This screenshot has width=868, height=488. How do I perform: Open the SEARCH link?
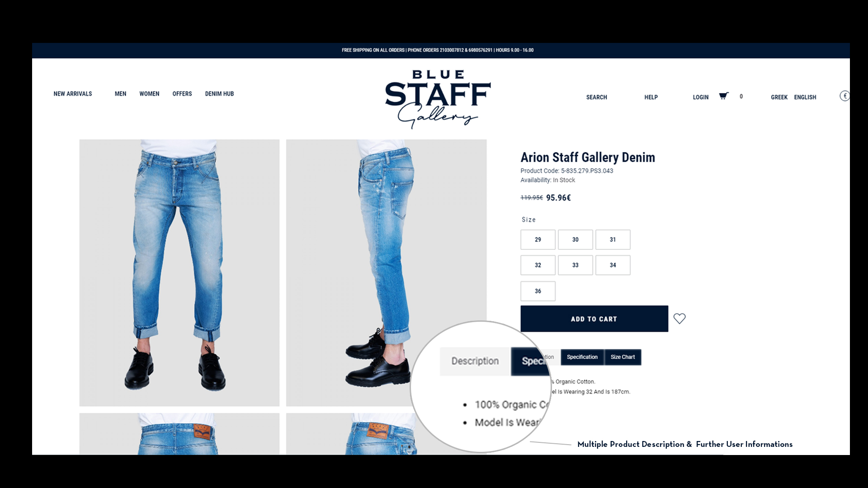tap(596, 97)
